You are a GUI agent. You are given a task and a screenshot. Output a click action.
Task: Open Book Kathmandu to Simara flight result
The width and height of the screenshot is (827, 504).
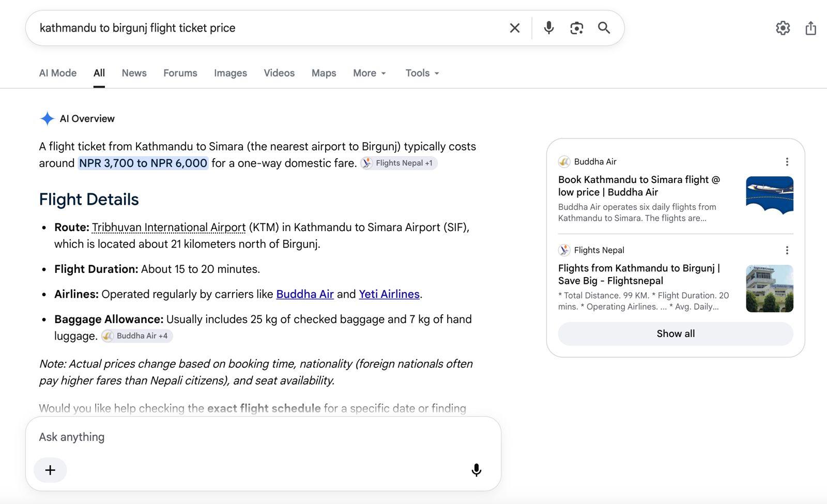[639, 186]
